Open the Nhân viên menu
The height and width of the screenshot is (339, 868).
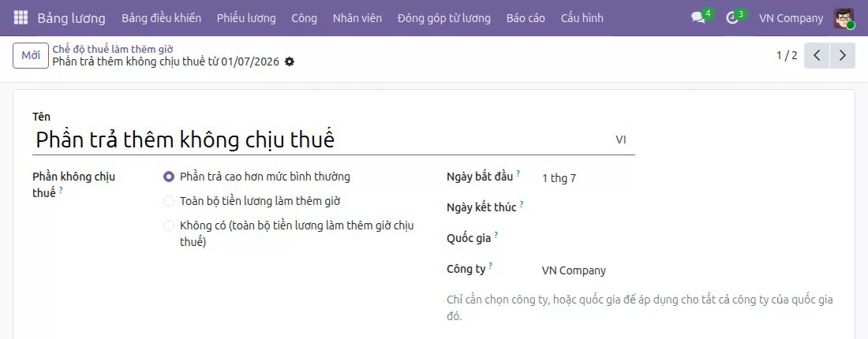click(x=357, y=18)
